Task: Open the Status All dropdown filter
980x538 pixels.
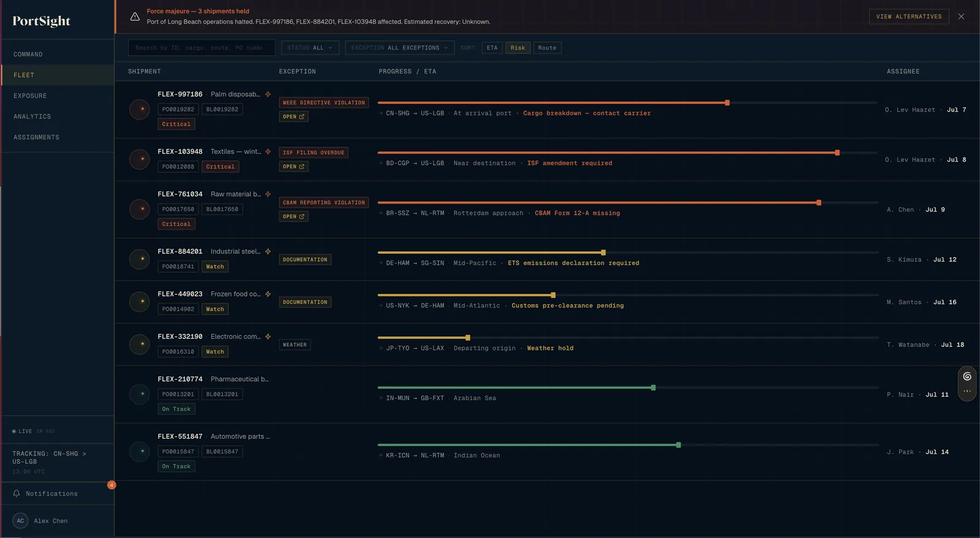Action: [310, 48]
